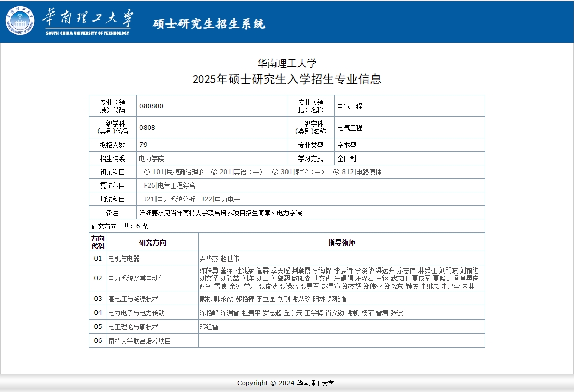The height and width of the screenshot is (392, 575).
Task: Click the 硕士研究生招生系统 header title
Action: point(209,24)
